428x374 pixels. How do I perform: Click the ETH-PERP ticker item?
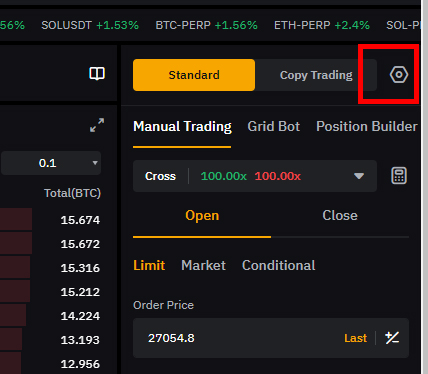pyautogui.click(x=322, y=25)
